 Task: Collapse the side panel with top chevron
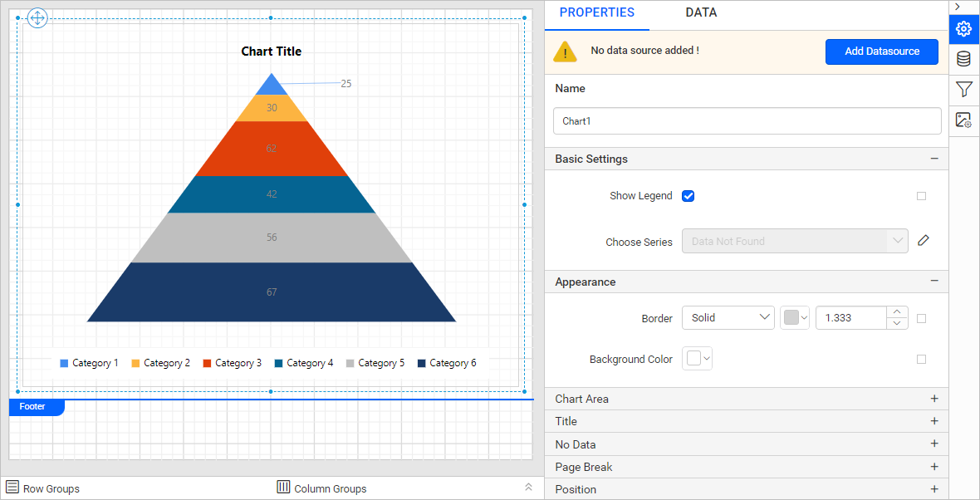(958, 7)
